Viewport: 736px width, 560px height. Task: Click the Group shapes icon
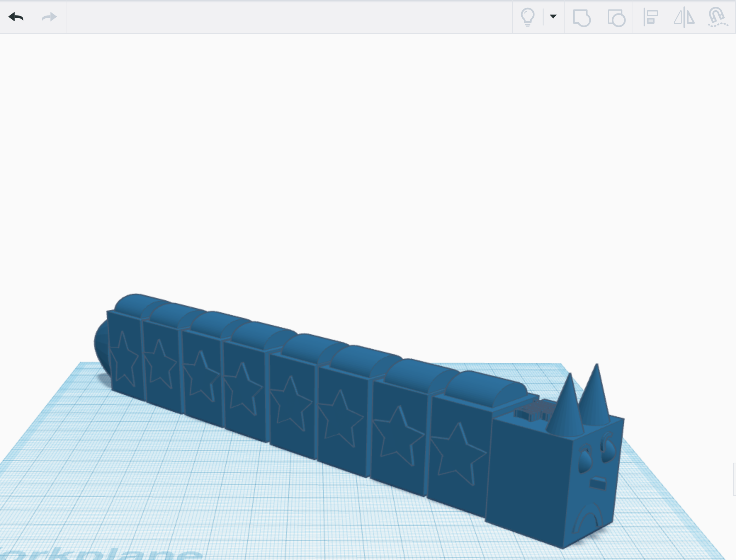582,18
